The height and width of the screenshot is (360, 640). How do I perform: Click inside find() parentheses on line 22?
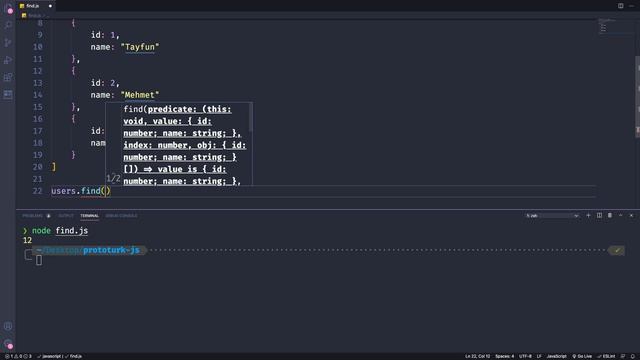point(106,191)
